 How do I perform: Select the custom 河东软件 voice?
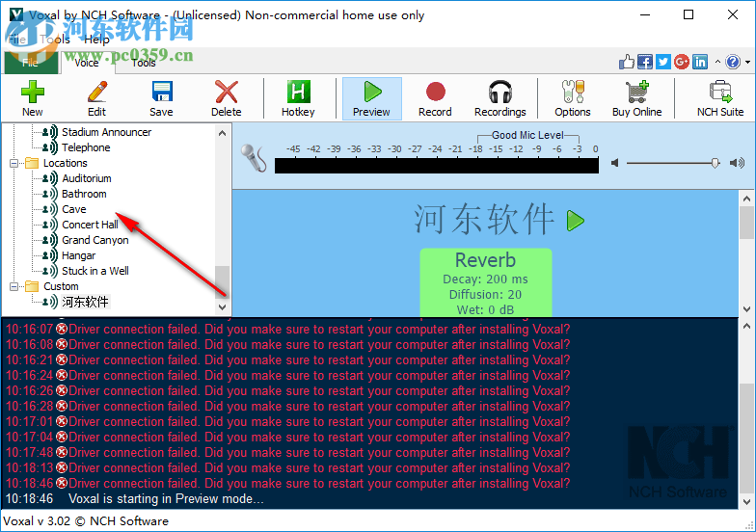(85, 302)
